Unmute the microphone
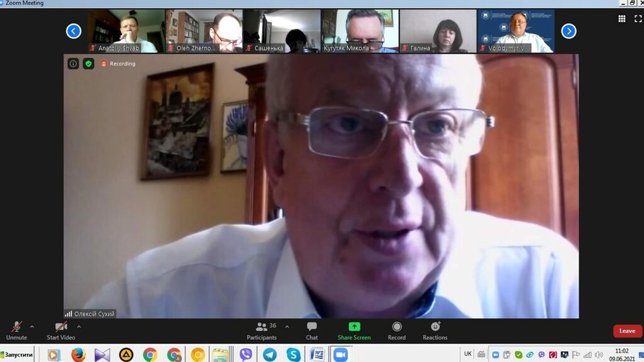Image resolution: width=644 pixels, height=362 pixels. [x=16, y=331]
